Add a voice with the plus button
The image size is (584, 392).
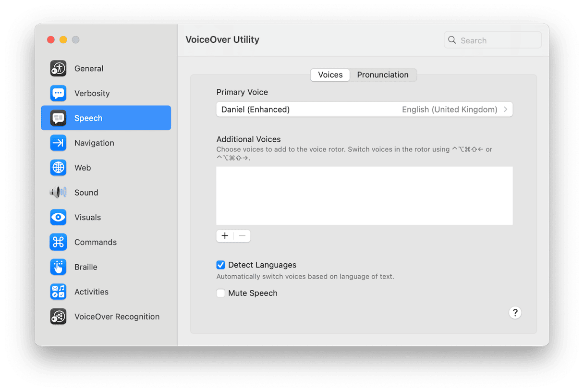(x=225, y=236)
